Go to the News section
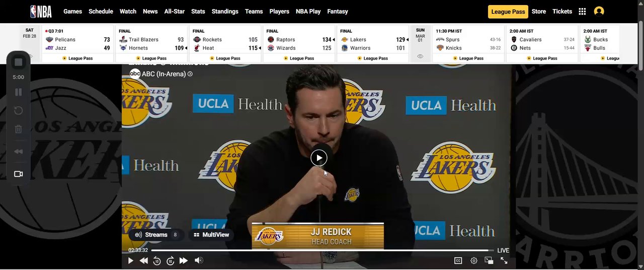 (x=150, y=12)
